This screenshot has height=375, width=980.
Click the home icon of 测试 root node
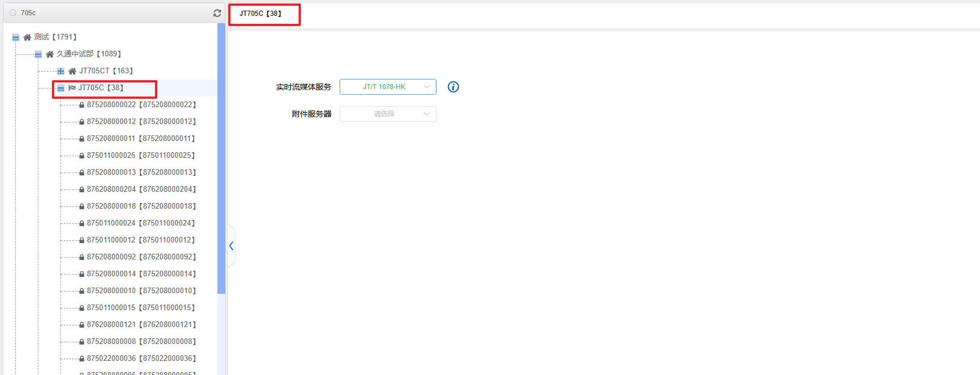click(x=27, y=37)
